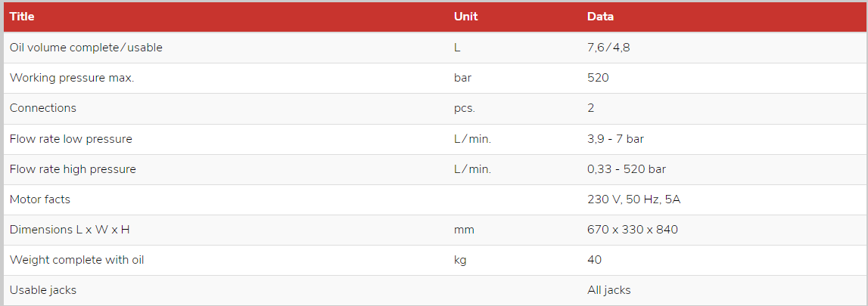Image resolution: width=868 pixels, height=306 pixels.
Task: Click the kg unit cell
Action: point(460,260)
